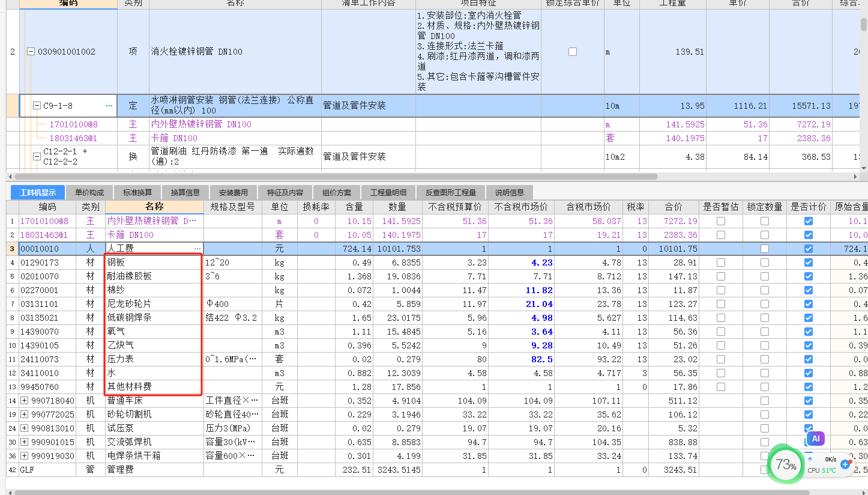
Task: Check 锁定数量 for the 耐油橡胶板 row
Action: 765,276
